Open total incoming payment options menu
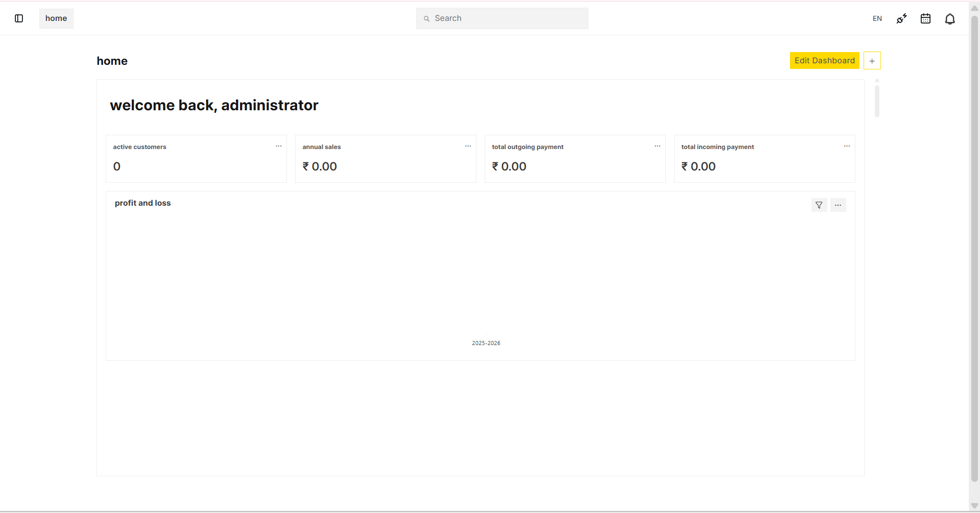This screenshot has height=513, width=980. click(x=847, y=146)
